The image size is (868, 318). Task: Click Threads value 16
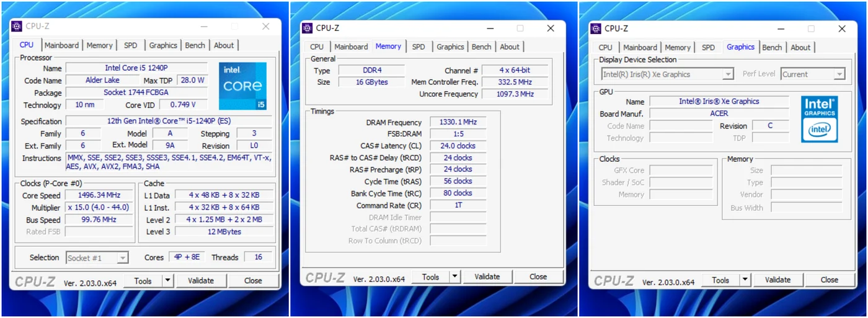click(x=258, y=257)
